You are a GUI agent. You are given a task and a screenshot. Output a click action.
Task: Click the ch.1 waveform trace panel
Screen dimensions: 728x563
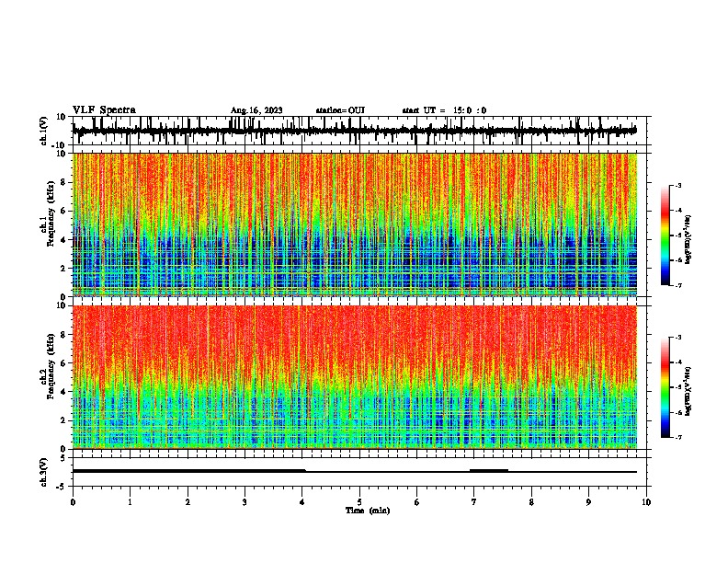click(358, 131)
